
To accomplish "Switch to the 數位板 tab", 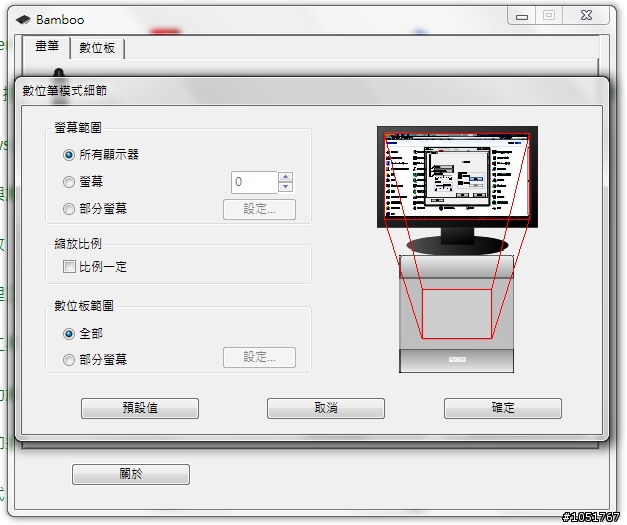I will (97, 48).
